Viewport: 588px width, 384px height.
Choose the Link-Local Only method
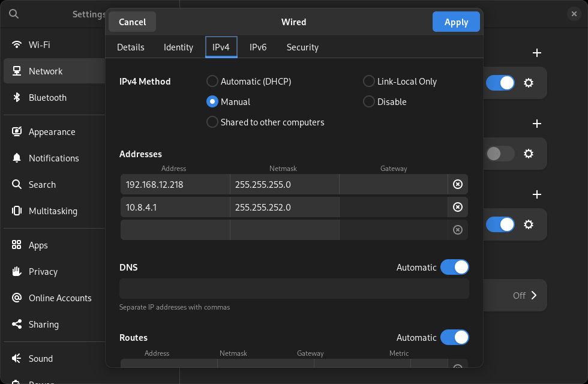[x=369, y=81]
